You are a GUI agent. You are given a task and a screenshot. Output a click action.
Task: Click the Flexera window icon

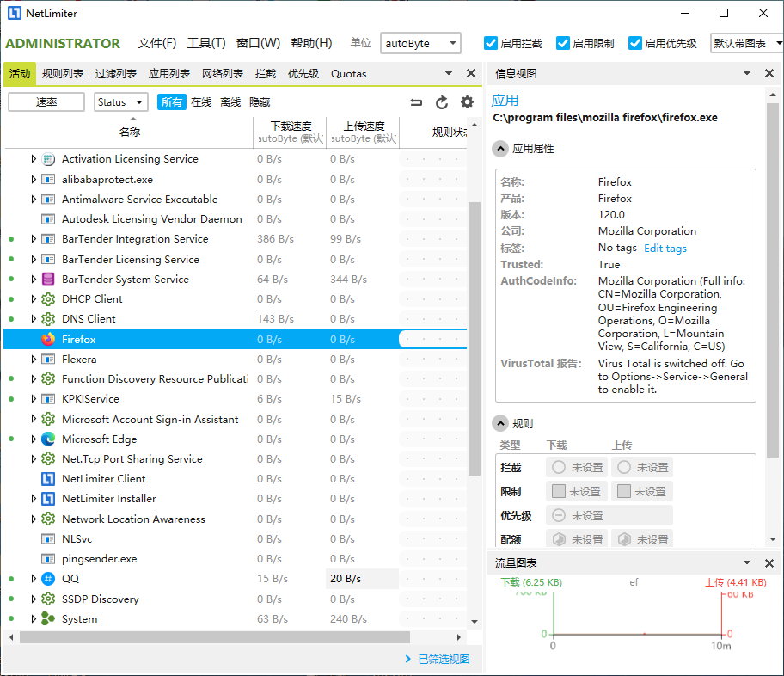click(48, 360)
